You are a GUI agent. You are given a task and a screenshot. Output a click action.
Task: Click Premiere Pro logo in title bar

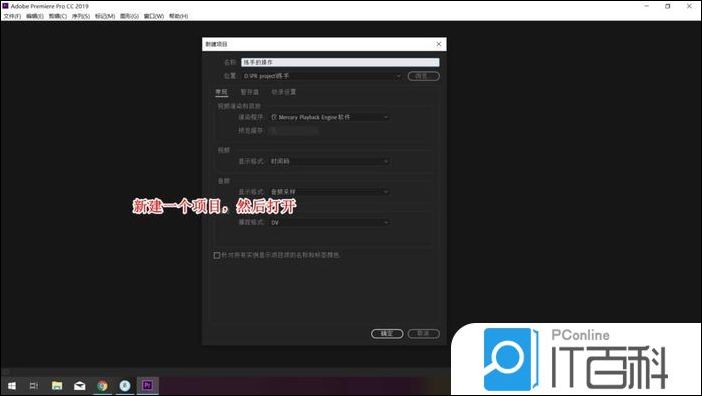click(5, 6)
